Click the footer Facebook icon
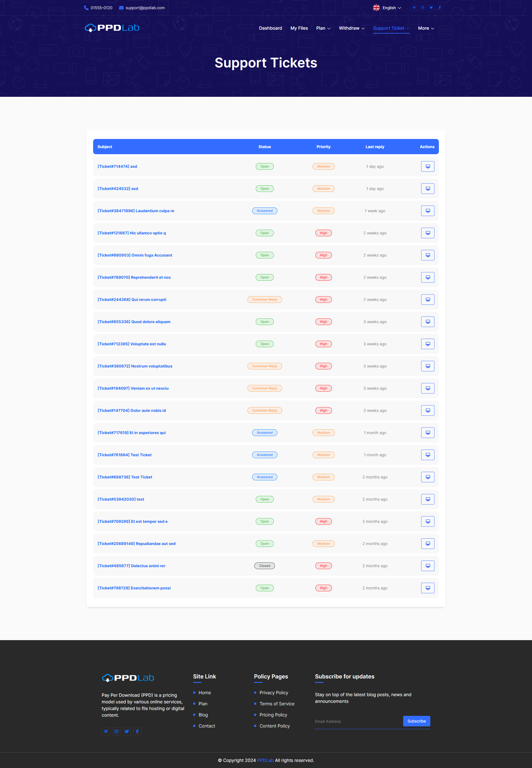Image resolution: width=532 pixels, height=768 pixels. point(137,731)
